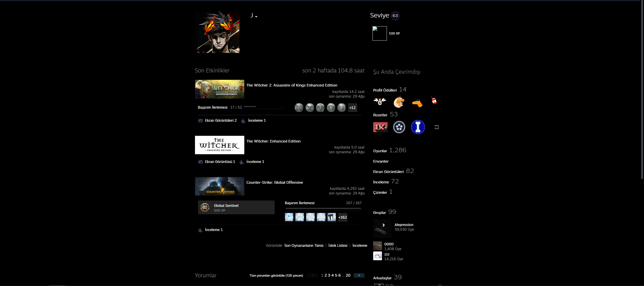Open crossed-swords achievement coin for Witcher 2
The width and height of the screenshot is (644, 286).
pyautogui.click(x=310, y=108)
